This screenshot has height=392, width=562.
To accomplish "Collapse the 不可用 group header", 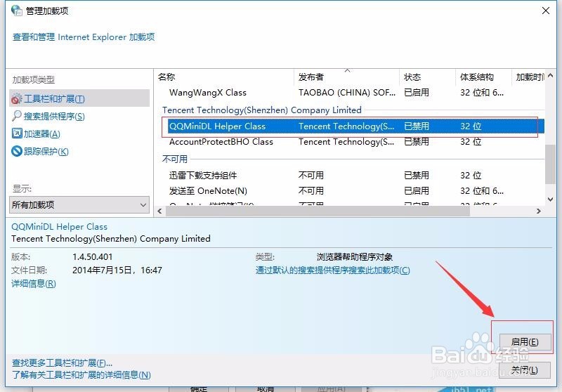I will click(x=174, y=159).
